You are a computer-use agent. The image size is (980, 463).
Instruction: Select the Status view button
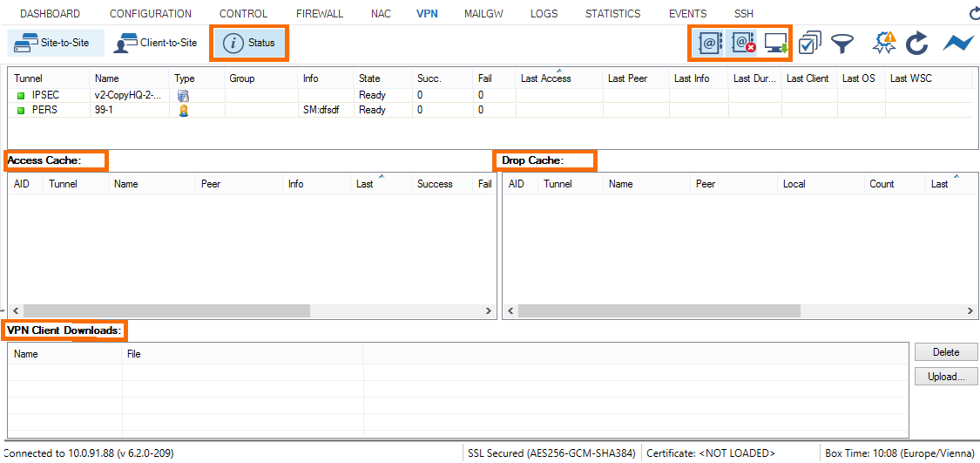(x=249, y=44)
